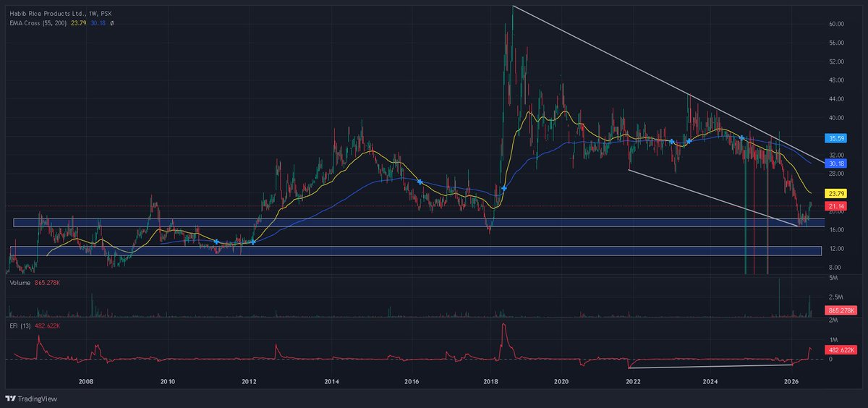Select the Volume indicator legend label
868x408 pixels.
(x=20, y=282)
